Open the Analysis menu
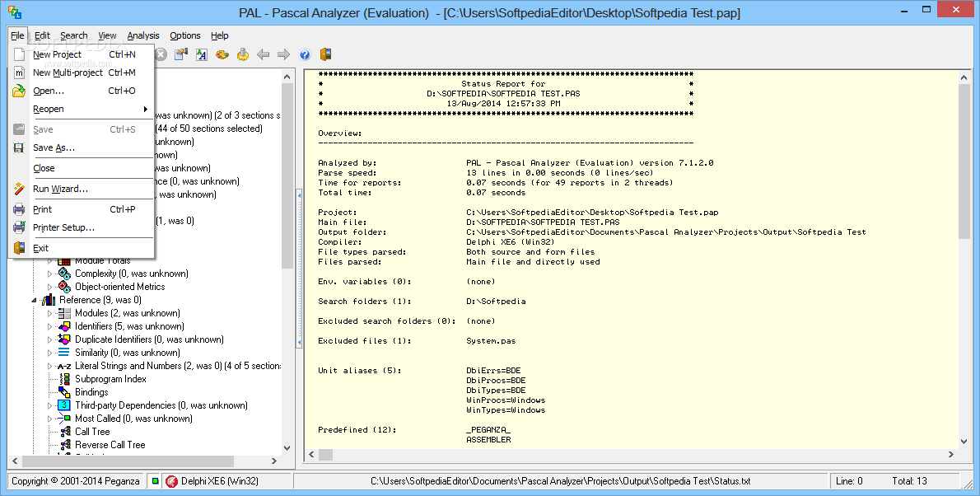 pos(143,35)
